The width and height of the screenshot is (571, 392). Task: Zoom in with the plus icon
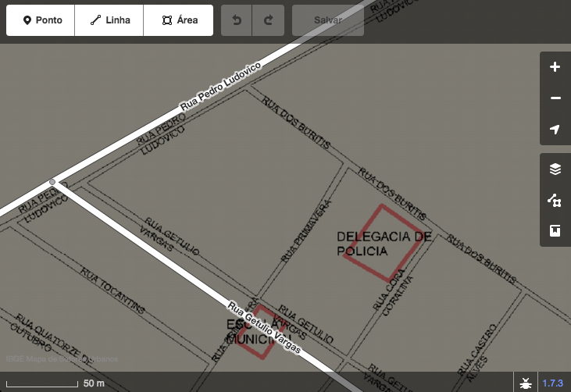click(555, 67)
